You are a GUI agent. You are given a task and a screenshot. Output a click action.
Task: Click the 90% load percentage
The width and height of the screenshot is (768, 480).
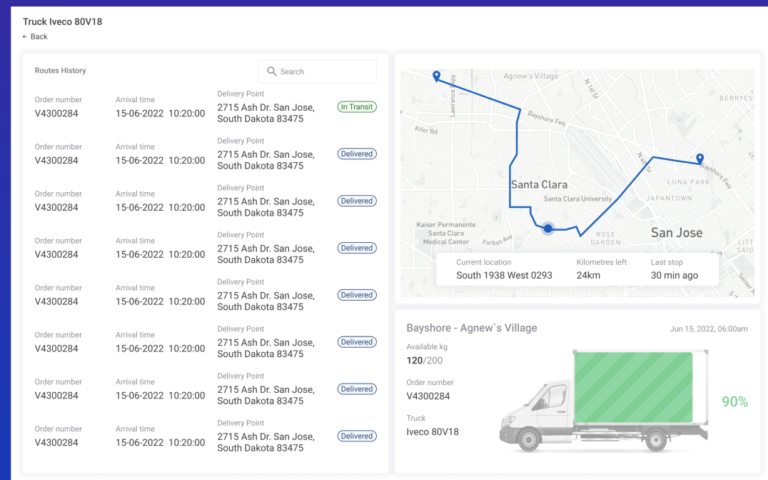point(734,401)
